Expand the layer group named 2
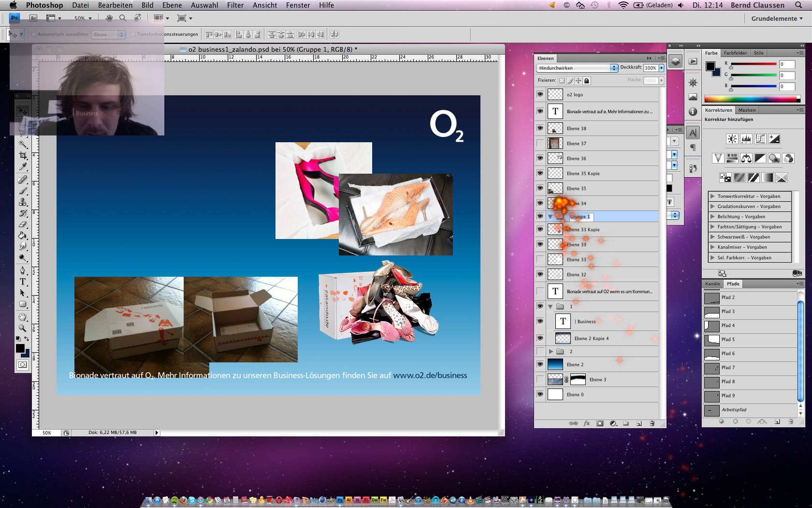Screen dimensions: 812x508 point(551,351)
